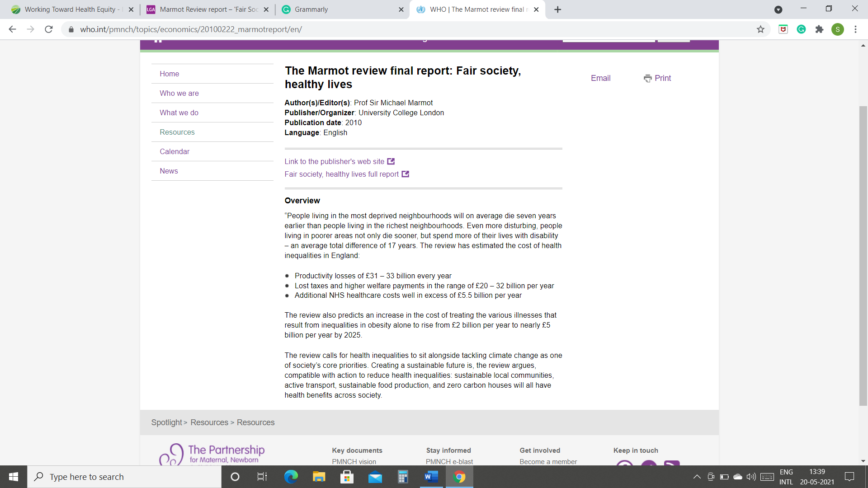Open the What we do sidebar item
Image resolution: width=868 pixels, height=488 pixels.
pos(179,113)
